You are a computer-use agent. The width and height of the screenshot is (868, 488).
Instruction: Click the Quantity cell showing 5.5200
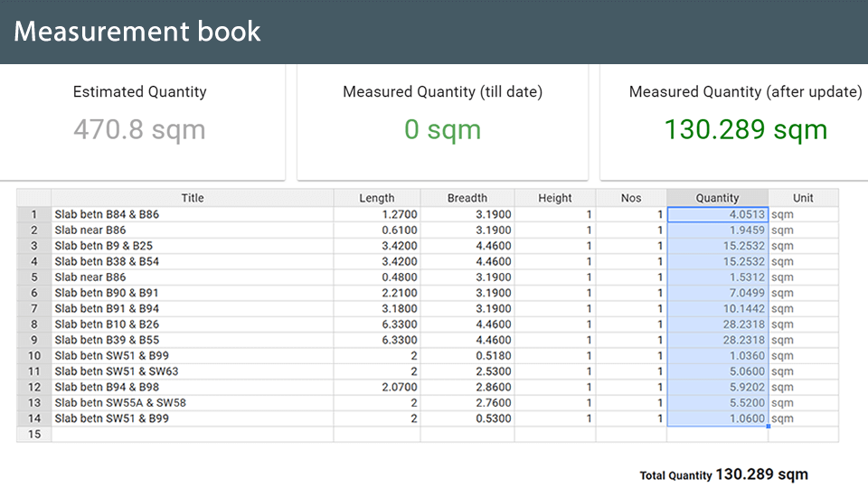click(x=717, y=403)
